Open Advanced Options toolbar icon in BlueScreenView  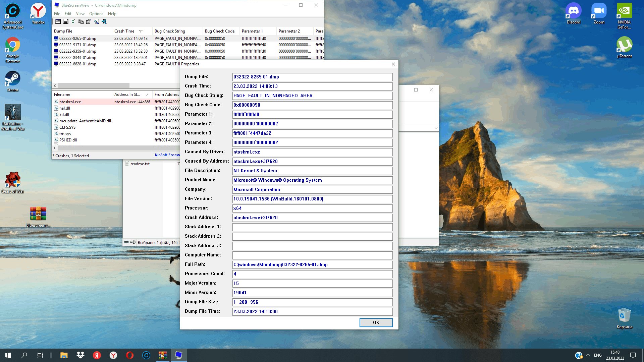click(58, 21)
